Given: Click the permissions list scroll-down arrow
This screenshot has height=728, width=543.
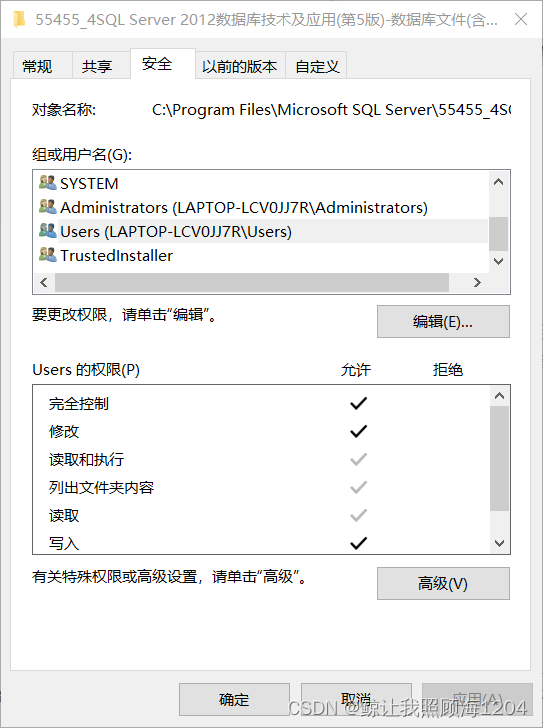Looking at the screenshot, I should pos(499,543).
